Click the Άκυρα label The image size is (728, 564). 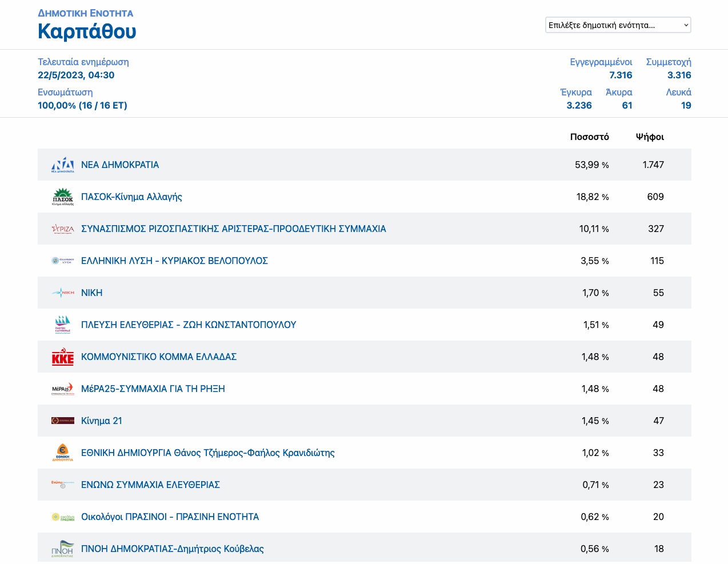(x=619, y=92)
